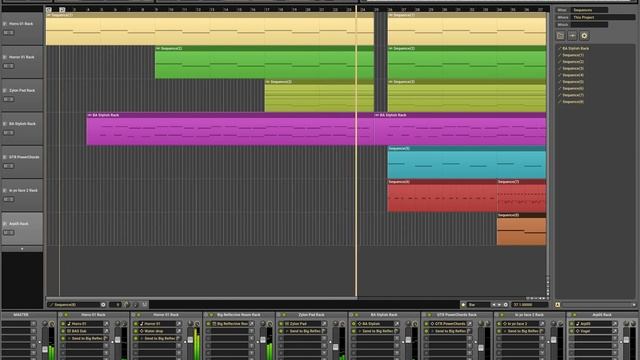
Task: Select the Arp05 Rack track header
Action: click(x=22, y=229)
